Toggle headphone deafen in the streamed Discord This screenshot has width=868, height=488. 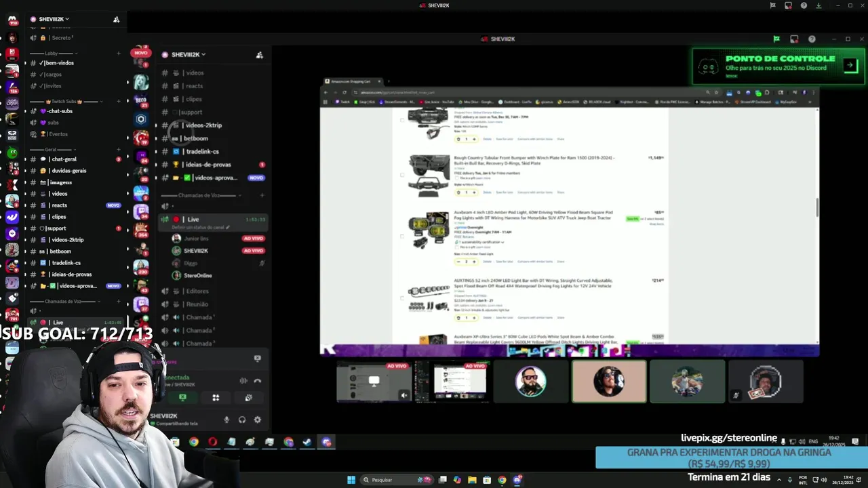tap(242, 420)
